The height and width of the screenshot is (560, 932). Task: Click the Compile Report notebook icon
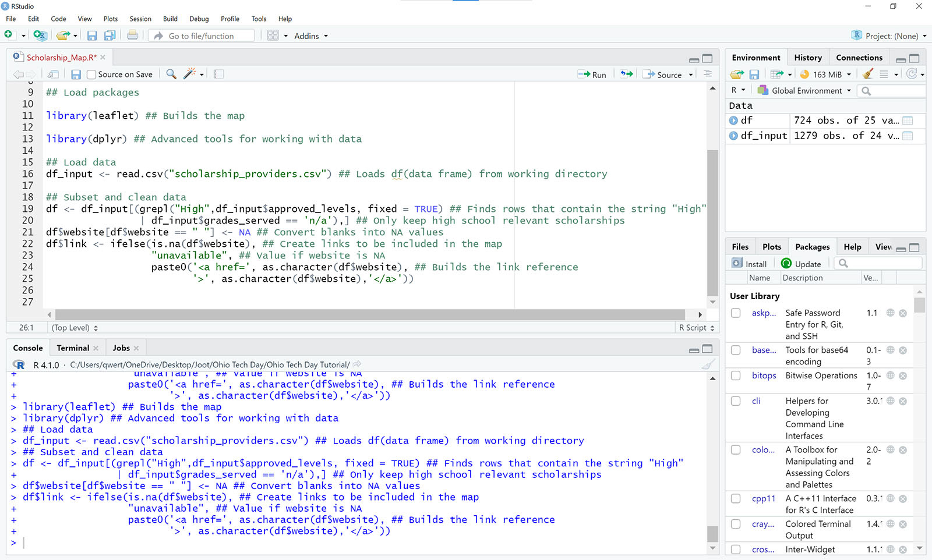(x=219, y=74)
